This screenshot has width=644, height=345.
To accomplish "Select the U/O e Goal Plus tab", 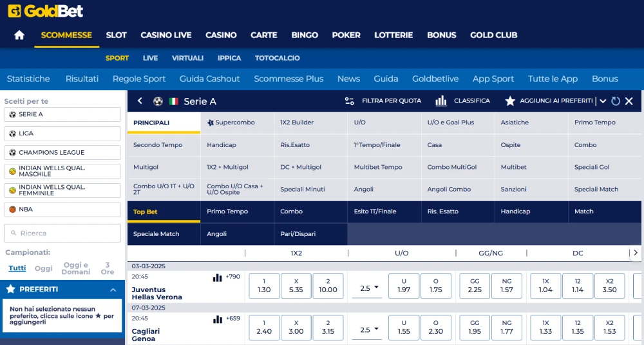I will coord(457,123).
